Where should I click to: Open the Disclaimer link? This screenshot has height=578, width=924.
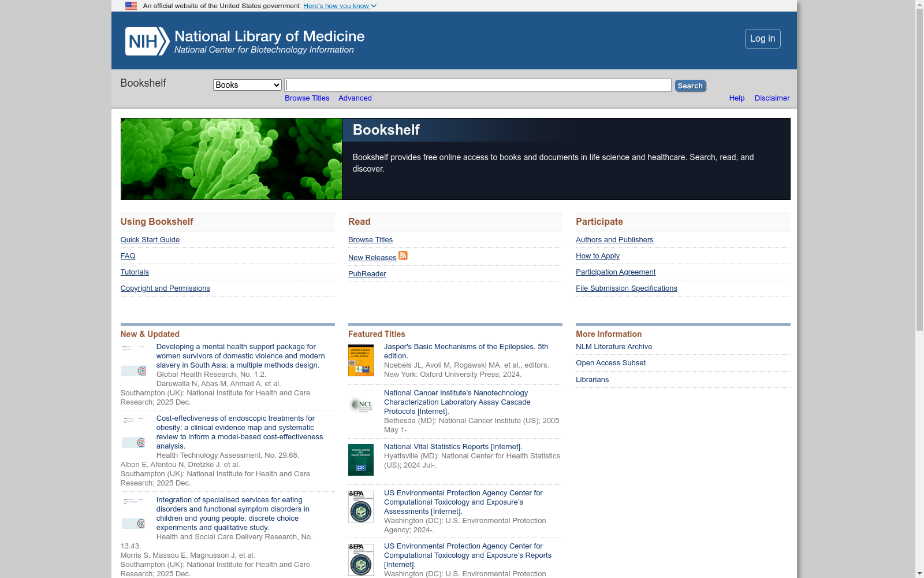click(772, 98)
